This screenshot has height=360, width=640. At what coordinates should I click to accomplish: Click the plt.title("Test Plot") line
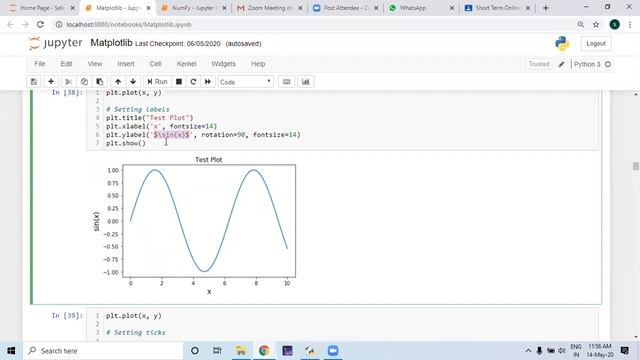(149, 118)
